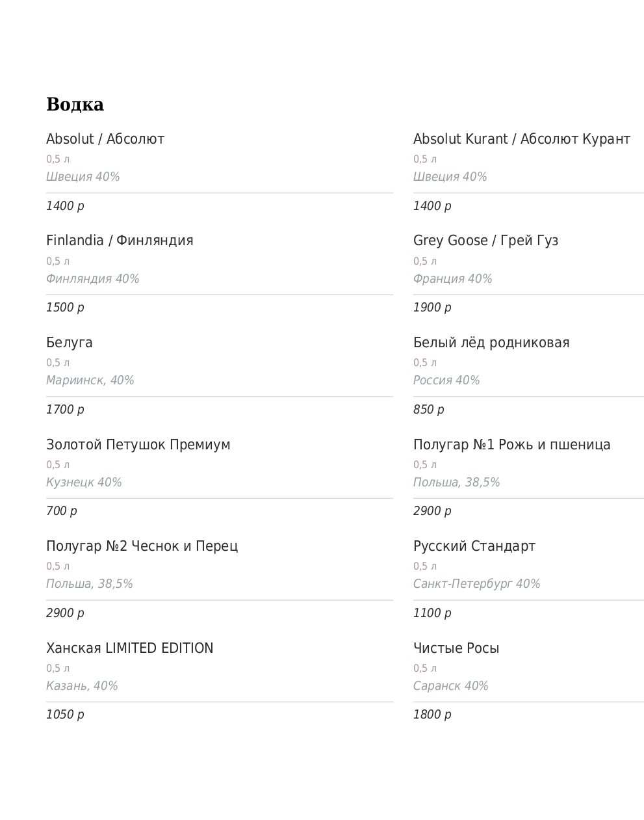Click the Водка section heading
Viewport: 644px width, 820px height.
(75, 105)
